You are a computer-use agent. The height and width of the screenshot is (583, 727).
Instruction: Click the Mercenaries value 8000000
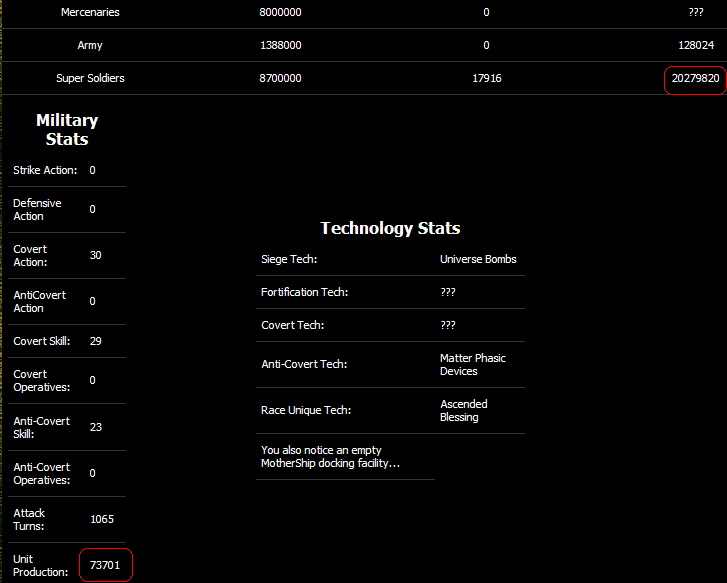point(280,12)
